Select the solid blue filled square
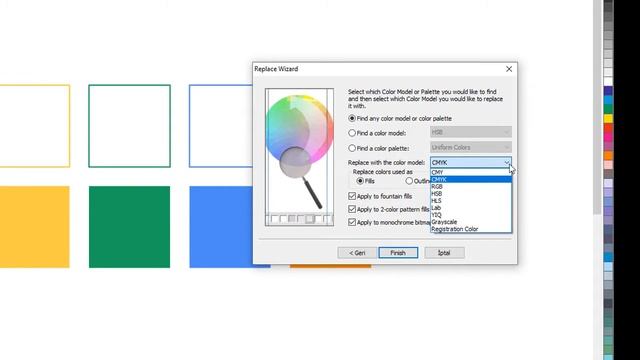This screenshot has height=360, width=640. (x=221, y=227)
